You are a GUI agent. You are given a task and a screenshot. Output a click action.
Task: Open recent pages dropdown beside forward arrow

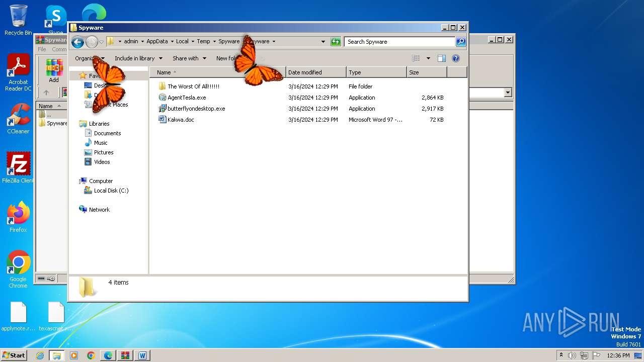(101, 42)
